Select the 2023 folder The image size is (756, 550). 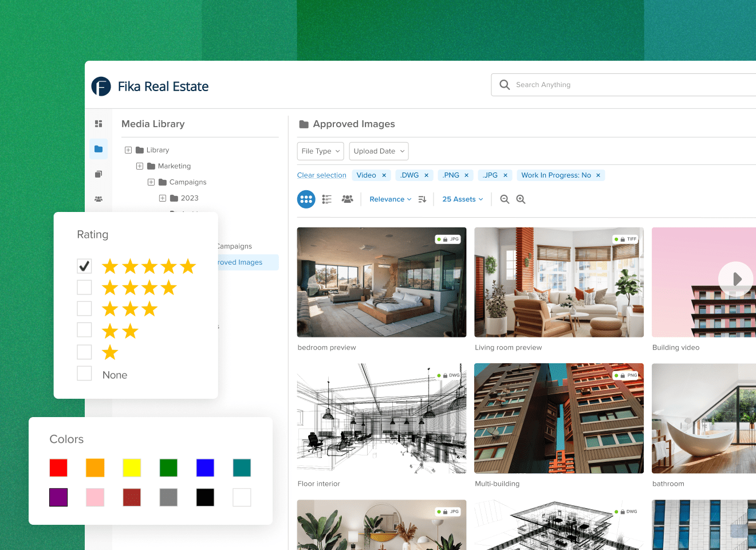tap(184, 198)
